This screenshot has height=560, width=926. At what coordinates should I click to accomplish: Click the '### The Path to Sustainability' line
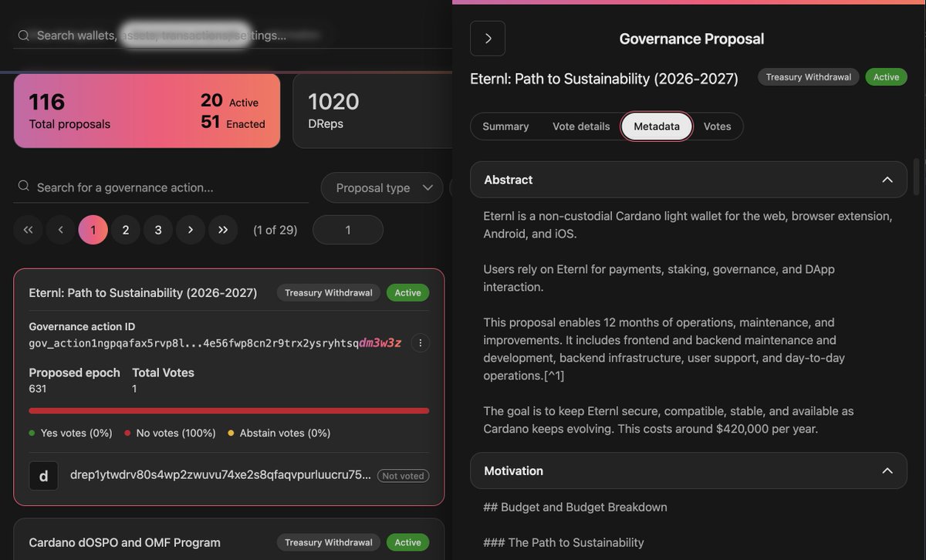564,542
